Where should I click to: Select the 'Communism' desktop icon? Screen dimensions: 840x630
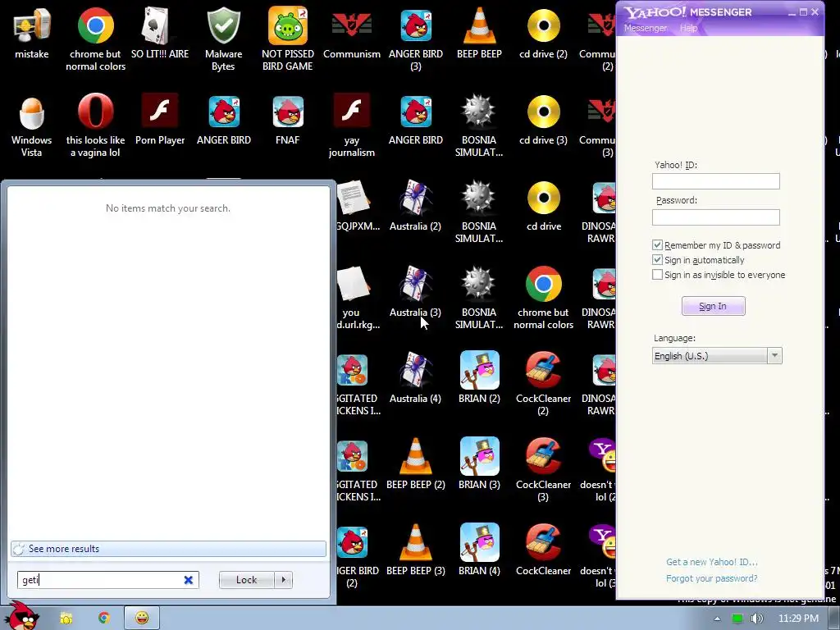(351, 34)
